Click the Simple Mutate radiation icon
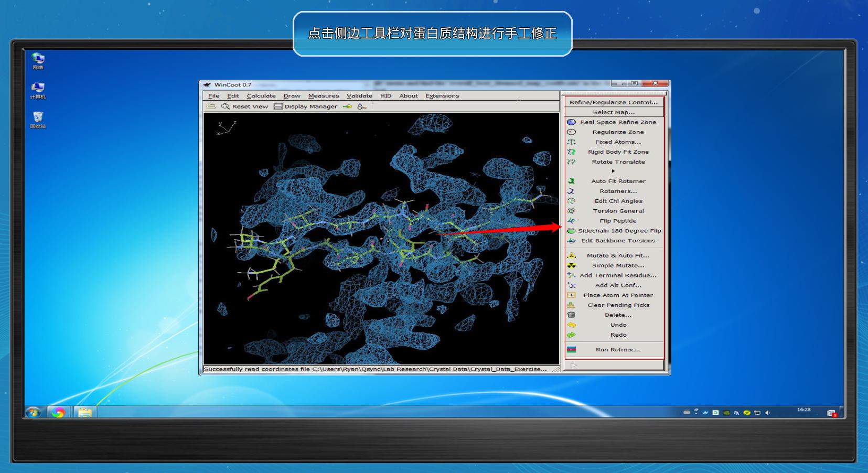This screenshot has height=473, width=868. (x=572, y=266)
